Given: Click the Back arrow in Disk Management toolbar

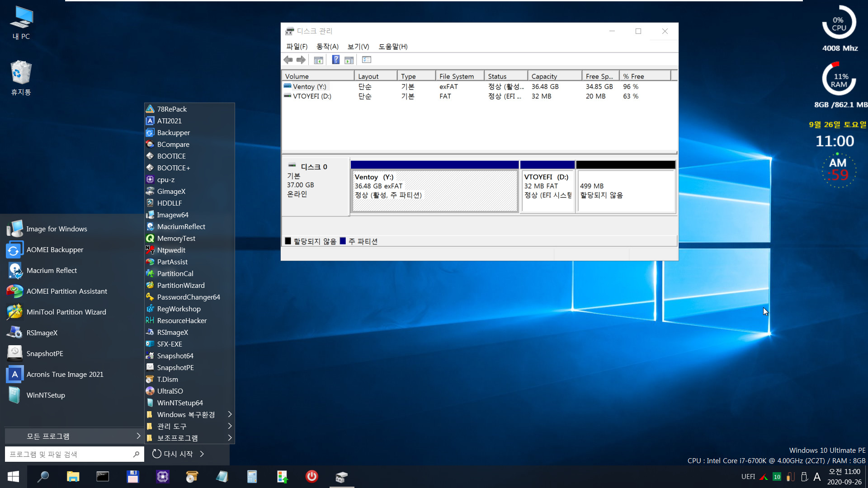Looking at the screenshot, I should click(x=288, y=60).
